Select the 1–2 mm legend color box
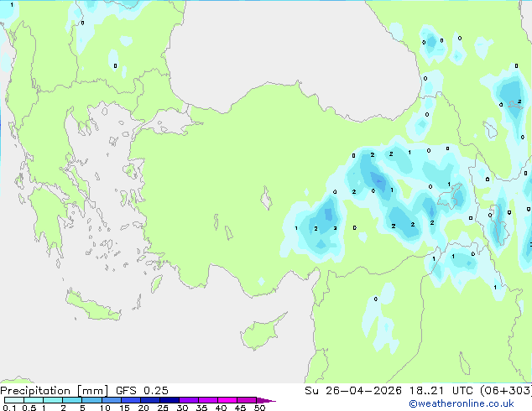532x411 pixels. coord(53,400)
